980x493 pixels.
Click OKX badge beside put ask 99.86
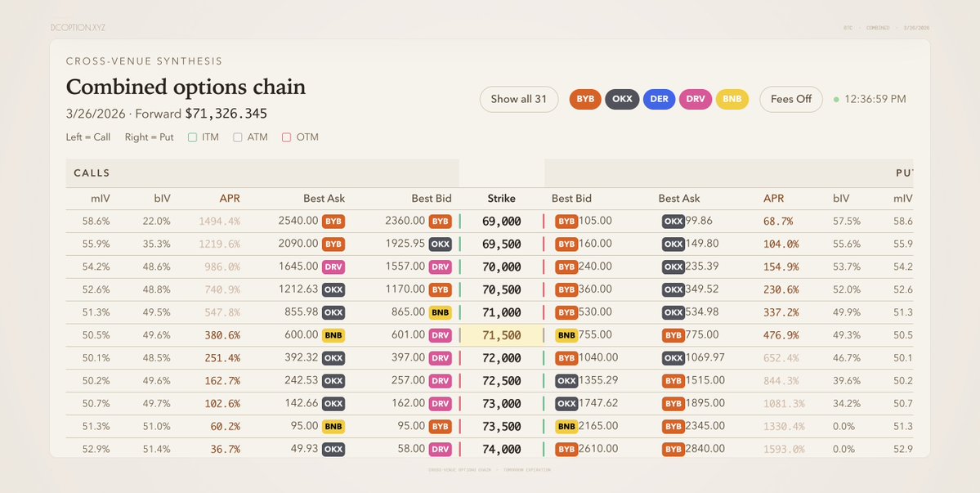click(x=673, y=222)
